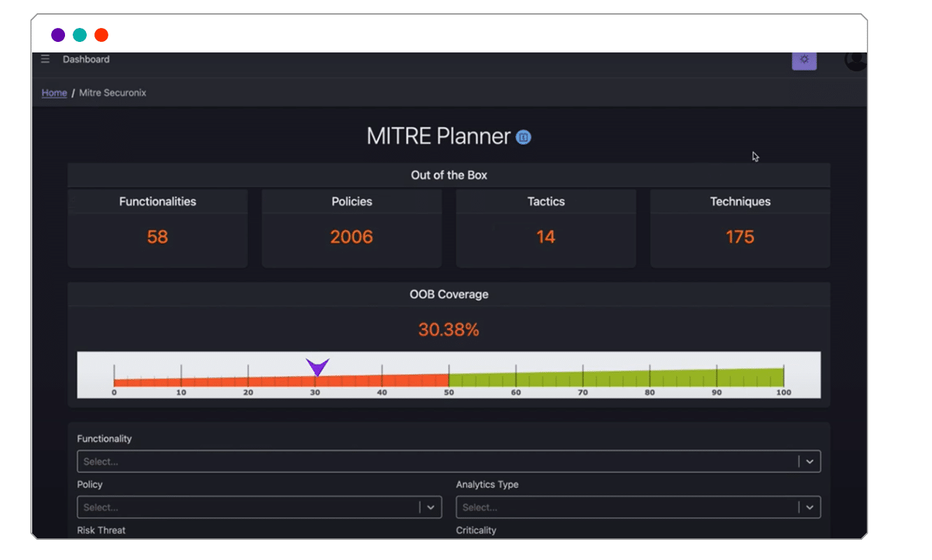The height and width of the screenshot is (560, 932).
Task: Click the Criticality field label
Action: tap(476, 530)
